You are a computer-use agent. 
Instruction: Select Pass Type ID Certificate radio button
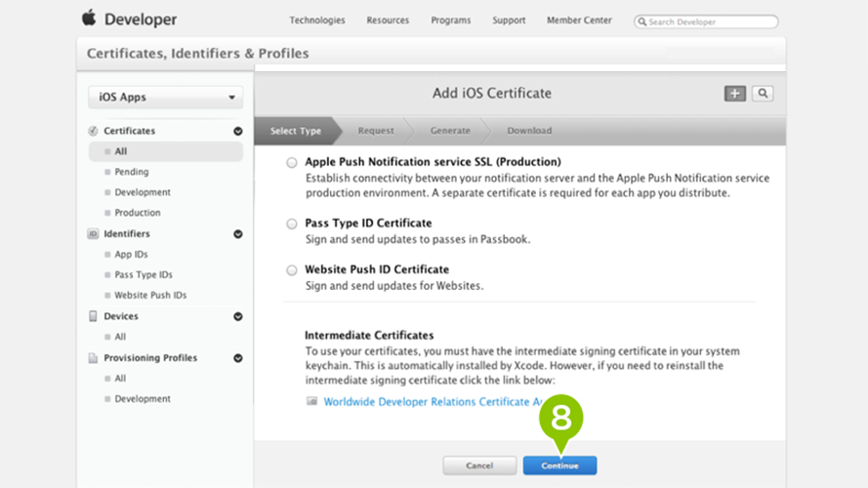click(x=292, y=224)
